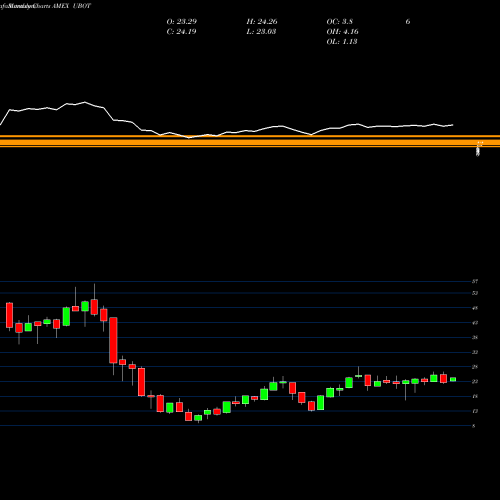Click the 22 price axis label
Image resolution: width=500 pixels, height=500 pixels.
click(475, 382)
